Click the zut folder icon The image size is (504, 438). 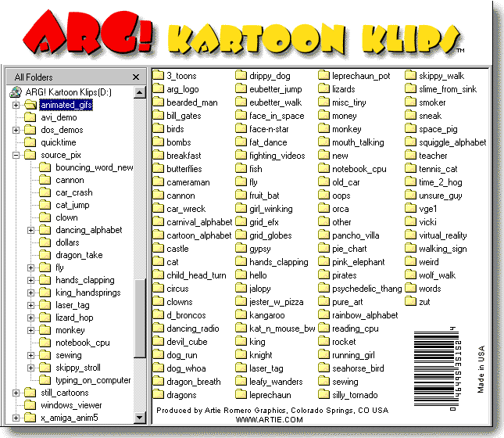410,302
